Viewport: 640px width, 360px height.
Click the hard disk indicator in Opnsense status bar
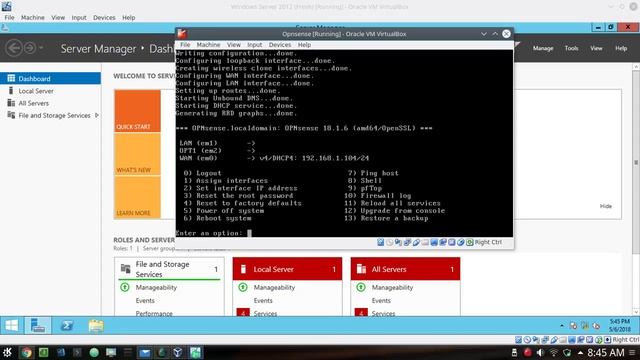click(x=380, y=242)
